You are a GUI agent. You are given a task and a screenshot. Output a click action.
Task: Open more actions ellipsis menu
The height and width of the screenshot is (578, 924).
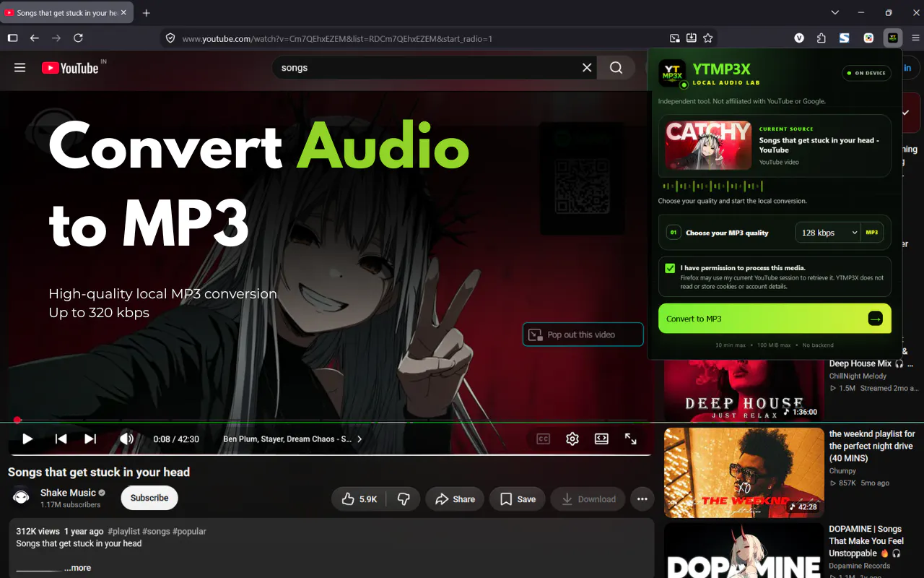(x=642, y=499)
